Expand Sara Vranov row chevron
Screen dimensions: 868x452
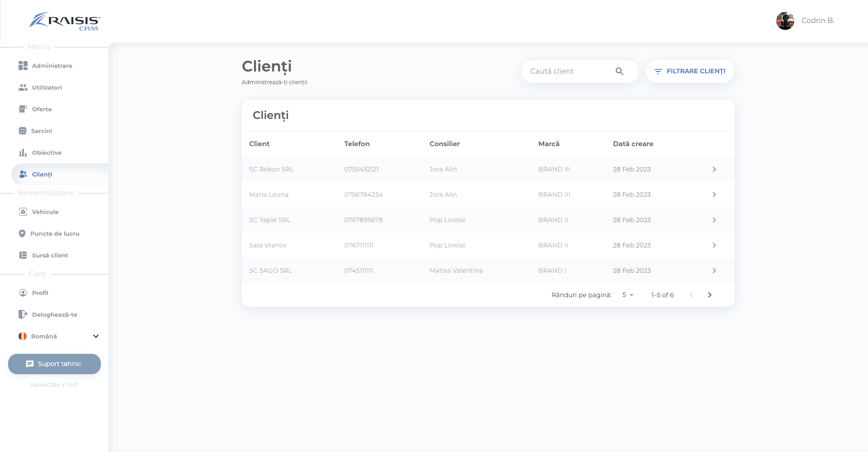tap(714, 245)
